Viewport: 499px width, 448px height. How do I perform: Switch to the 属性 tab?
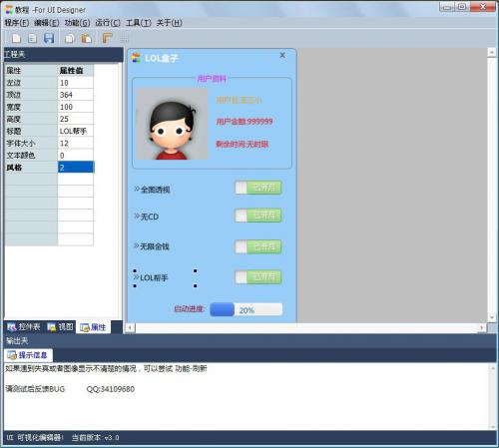click(93, 327)
